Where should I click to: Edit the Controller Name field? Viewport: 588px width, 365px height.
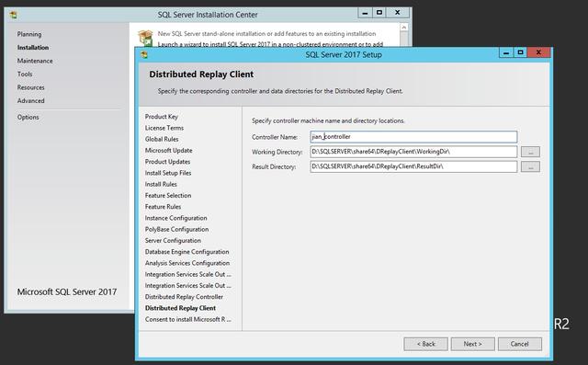coord(413,137)
